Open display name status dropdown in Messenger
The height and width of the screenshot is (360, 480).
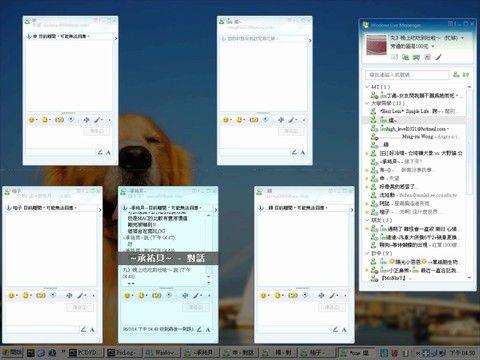pos(462,38)
